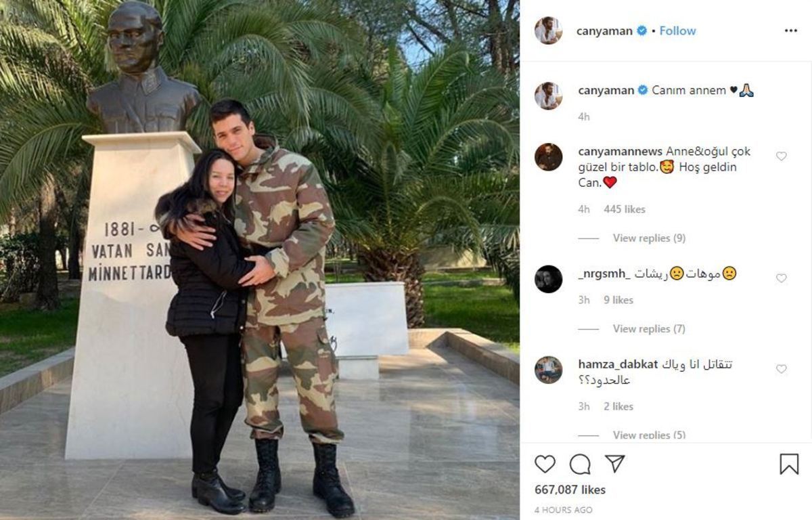Save the post with the bookmark icon
The height and width of the screenshot is (520, 812).
coord(789,464)
